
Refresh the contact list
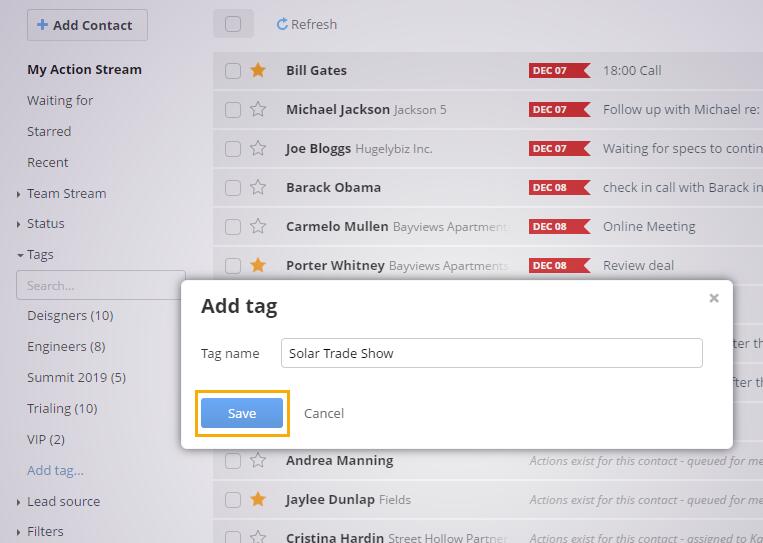pyautogui.click(x=307, y=24)
